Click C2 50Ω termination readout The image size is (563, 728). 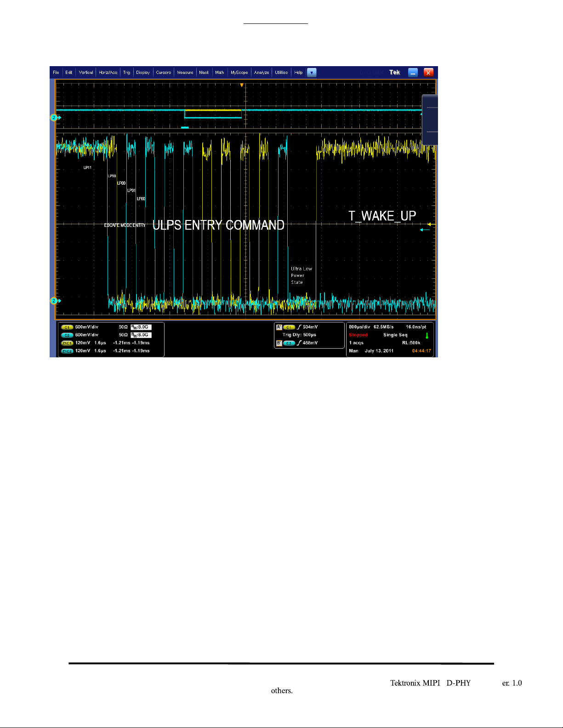[123, 335]
